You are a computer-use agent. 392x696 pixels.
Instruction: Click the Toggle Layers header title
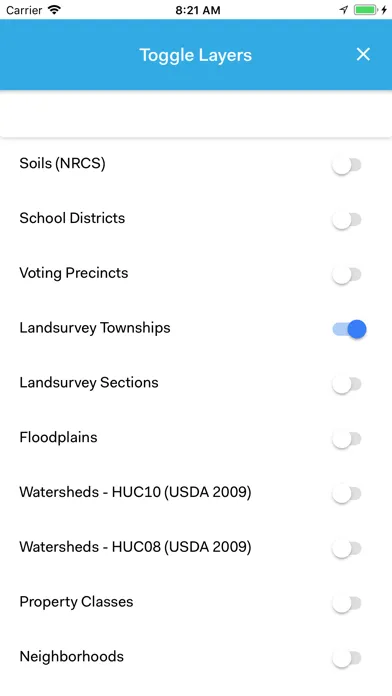pos(196,55)
